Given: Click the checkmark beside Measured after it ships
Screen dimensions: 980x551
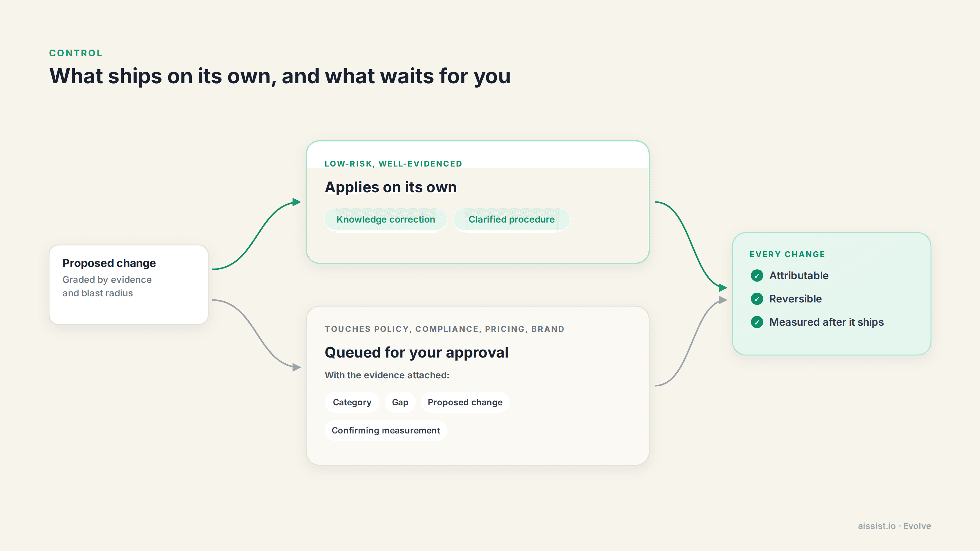Looking at the screenshot, I should click(x=757, y=322).
